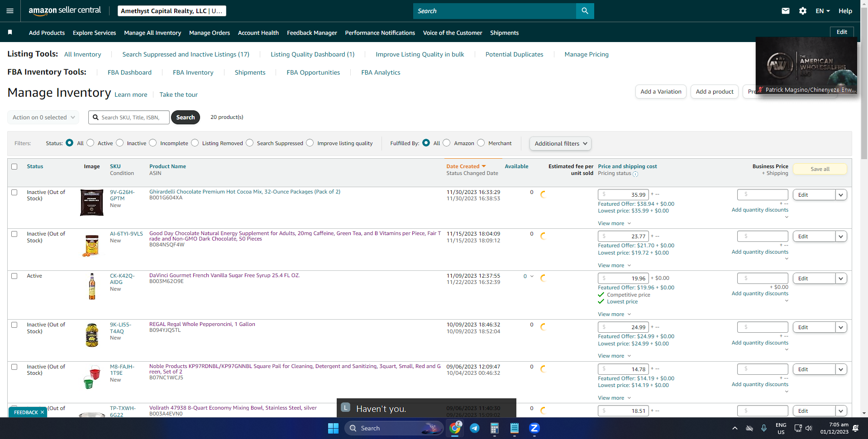Viewport: 868px width, 439px height.
Task: Click the microphone icon in the system tray
Action: (764, 428)
